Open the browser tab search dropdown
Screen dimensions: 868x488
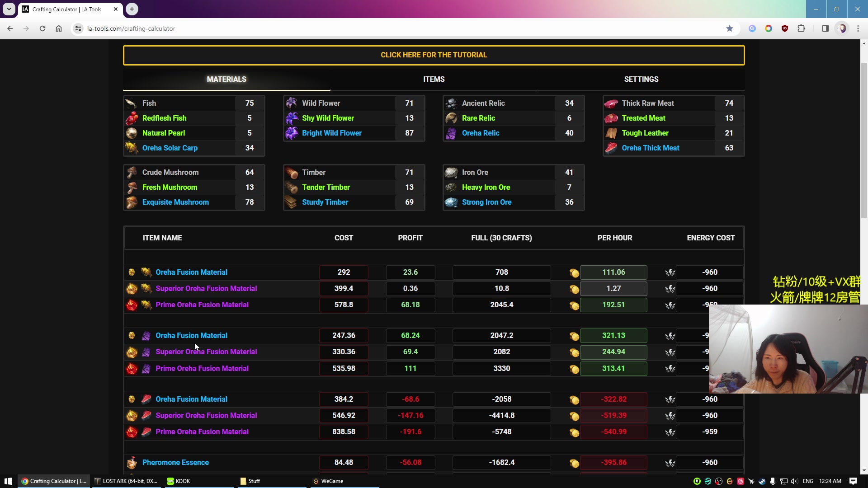tap(9, 9)
